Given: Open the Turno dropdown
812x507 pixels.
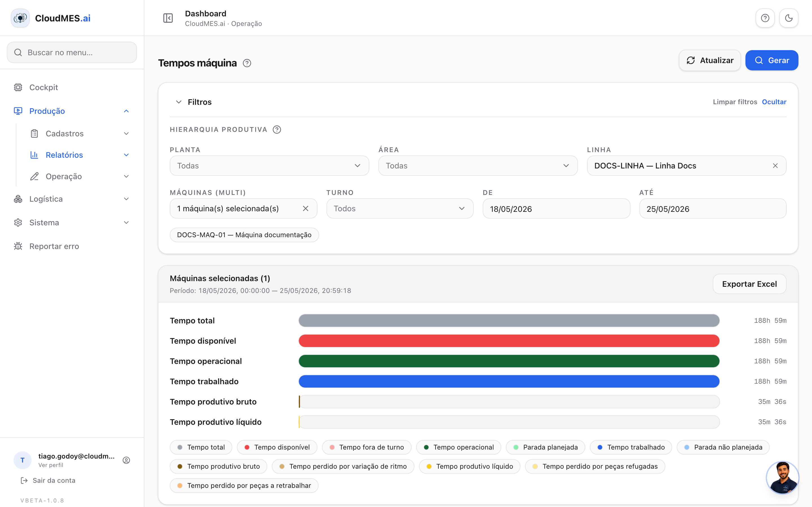Looking at the screenshot, I should tap(400, 208).
